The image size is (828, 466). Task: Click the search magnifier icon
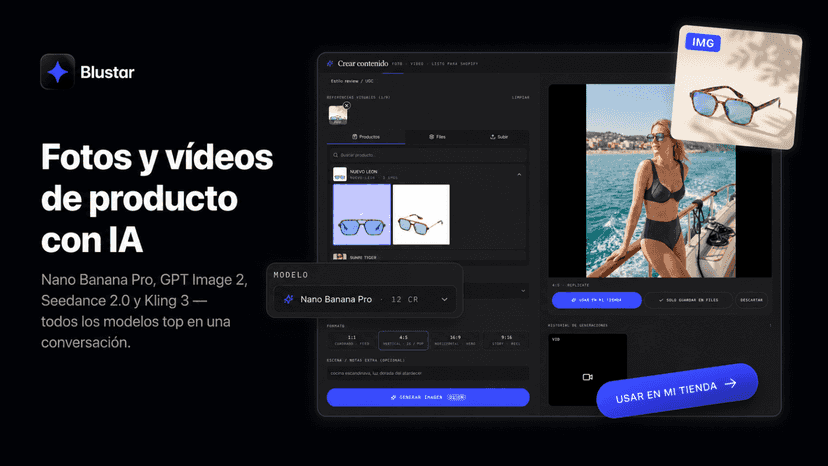click(335, 155)
